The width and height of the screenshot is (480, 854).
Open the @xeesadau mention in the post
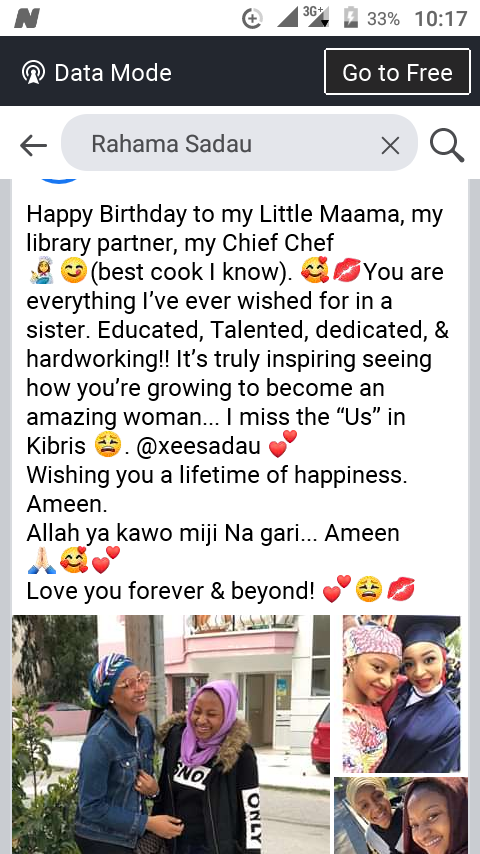click(198, 446)
